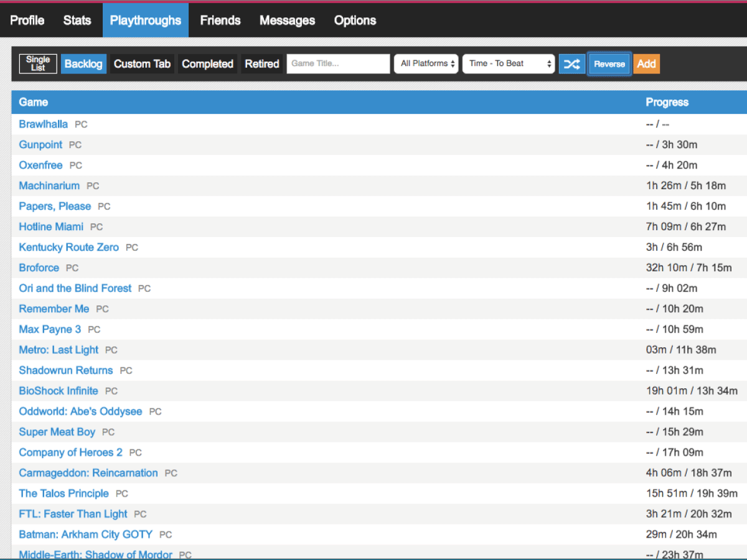Open the Time - To Beat sort dropdown
The height and width of the screenshot is (560, 747).
point(509,63)
